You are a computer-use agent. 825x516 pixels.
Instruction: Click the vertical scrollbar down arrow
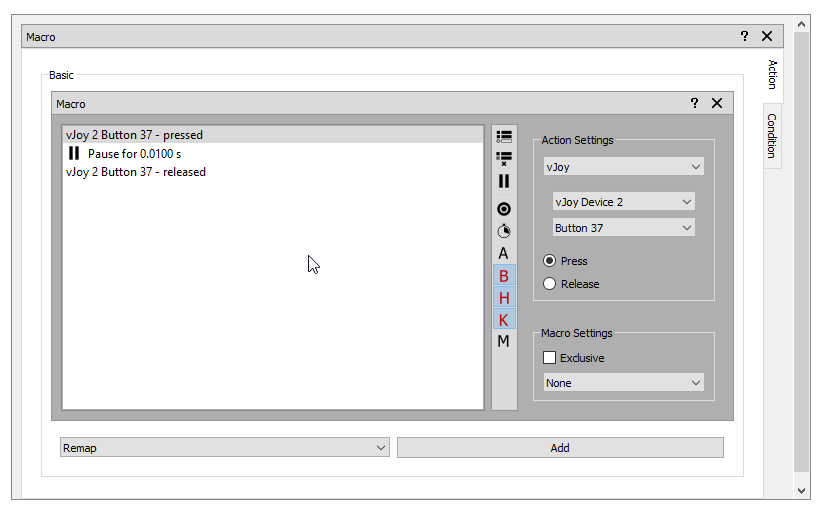click(801, 491)
